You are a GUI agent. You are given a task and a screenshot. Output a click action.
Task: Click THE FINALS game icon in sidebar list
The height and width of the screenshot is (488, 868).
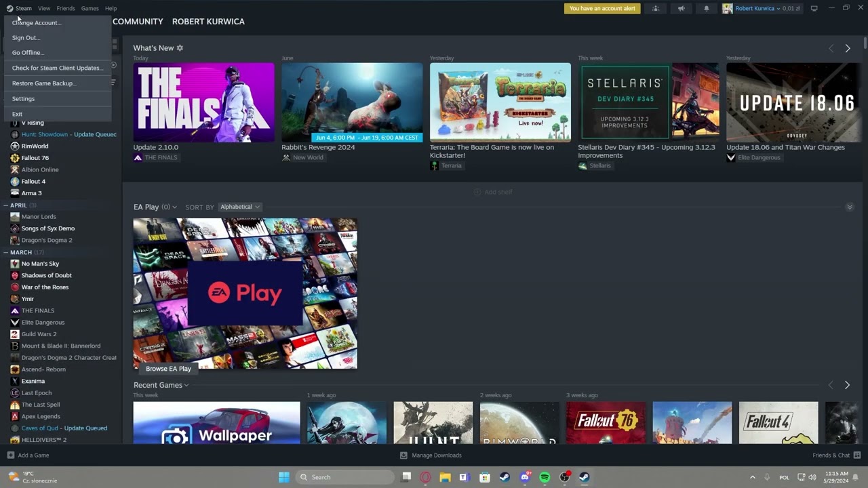click(x=15, y=310)
